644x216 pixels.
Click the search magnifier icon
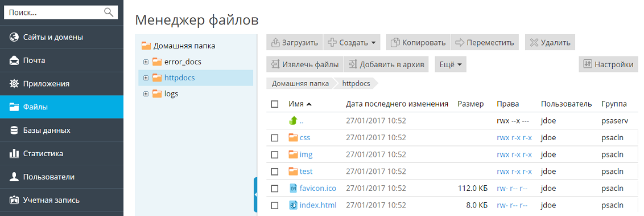click(109, 13)
